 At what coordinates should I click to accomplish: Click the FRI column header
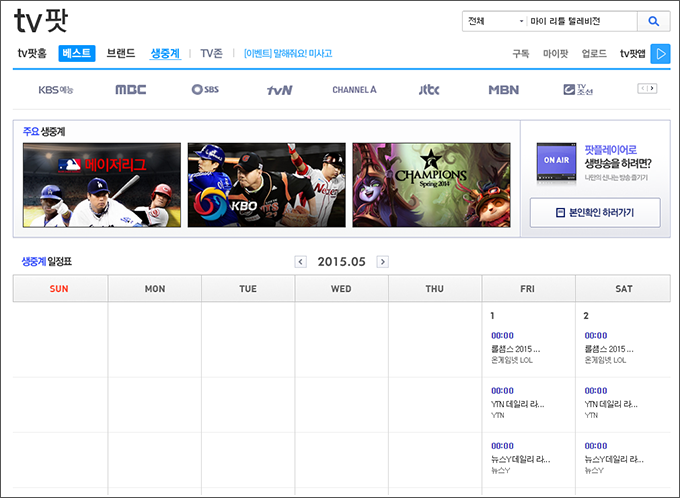(528, 288)
